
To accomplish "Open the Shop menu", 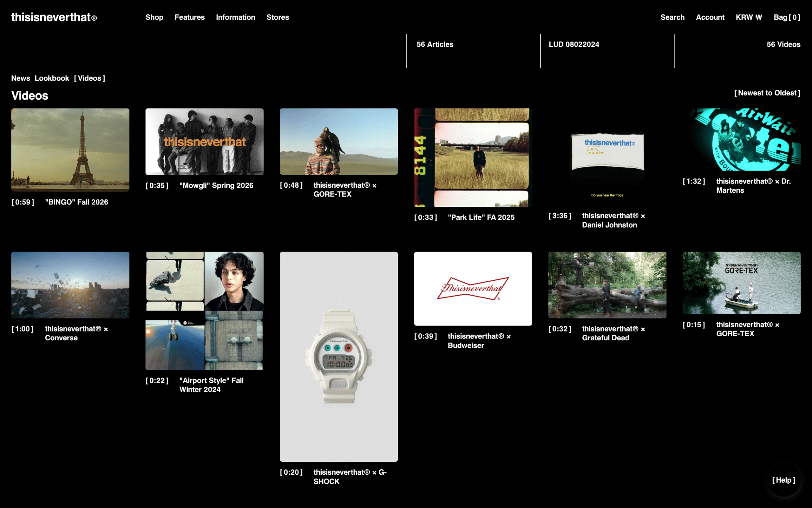I will click(x=154, y=17).
